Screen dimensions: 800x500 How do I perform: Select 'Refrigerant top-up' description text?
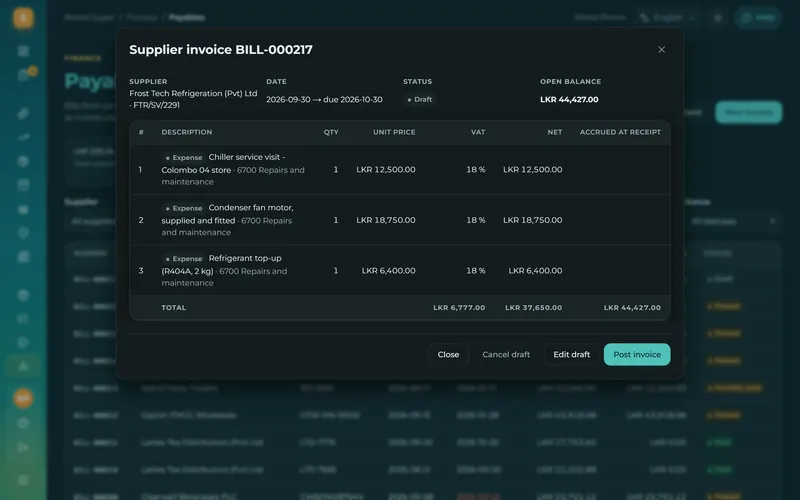pos(245,258)
